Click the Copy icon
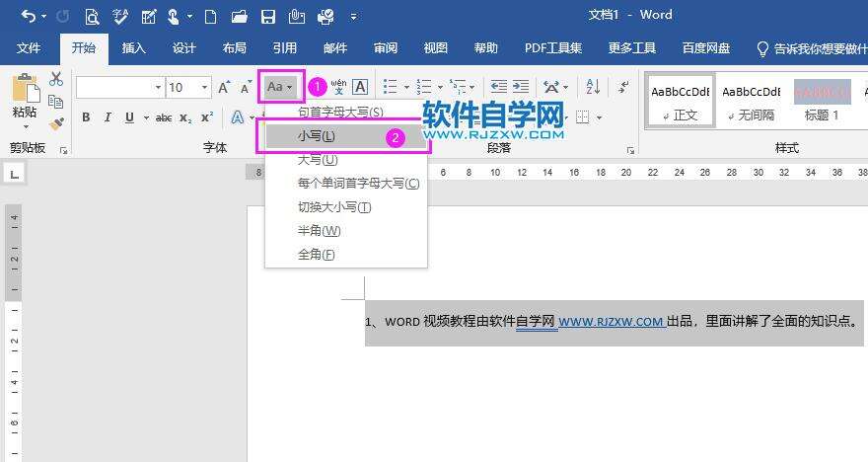Screen dimensions: 868x462 (56, 102)
